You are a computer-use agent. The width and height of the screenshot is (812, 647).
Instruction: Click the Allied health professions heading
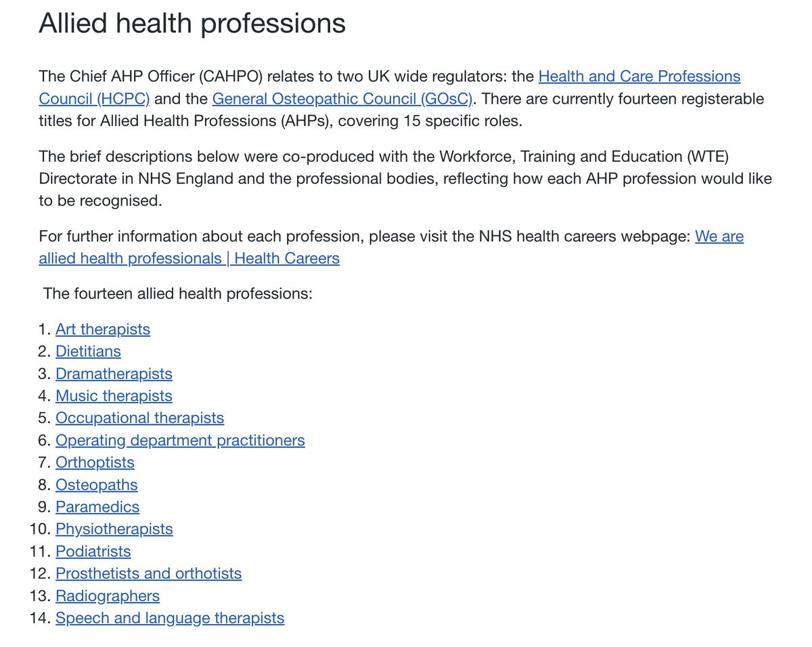pos(192,24)
